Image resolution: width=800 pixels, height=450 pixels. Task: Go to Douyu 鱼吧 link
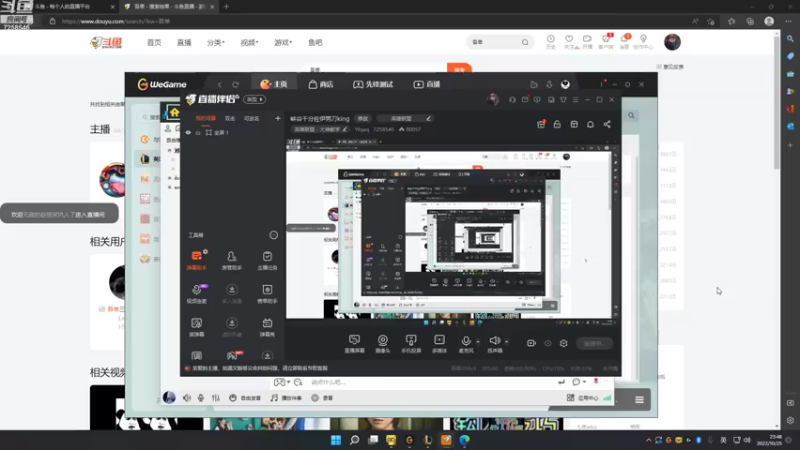pyautogui.click(x=315, y=42)
